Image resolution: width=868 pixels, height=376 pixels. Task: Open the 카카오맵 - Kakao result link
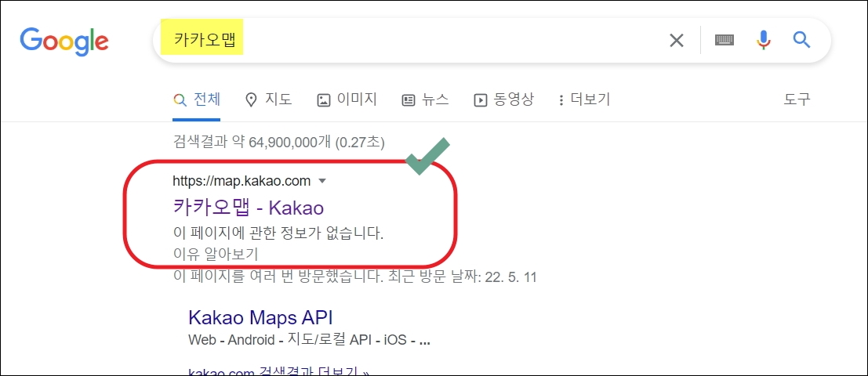248,208
